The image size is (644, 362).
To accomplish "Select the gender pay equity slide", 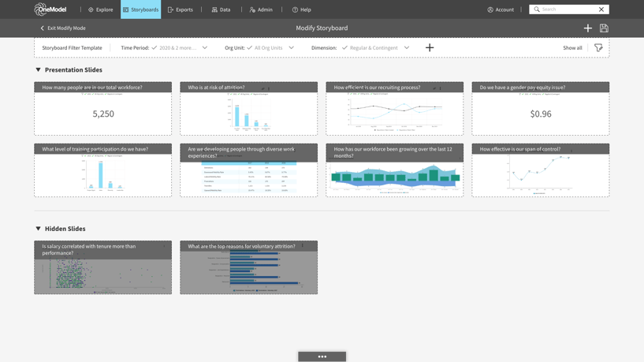I will (x=541, y=109).
